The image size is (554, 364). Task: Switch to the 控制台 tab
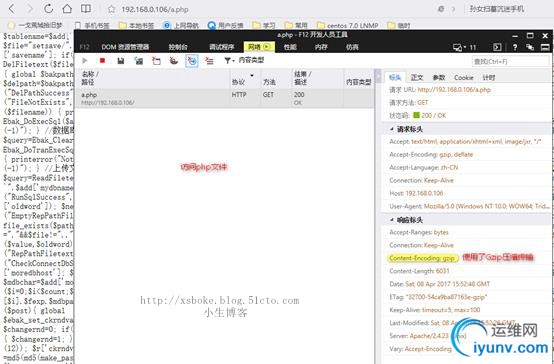click(x=178, y=47)
